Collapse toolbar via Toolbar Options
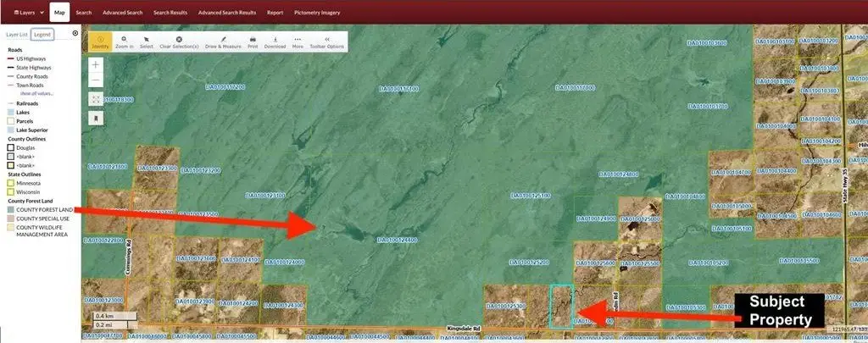The height and width of the screenshot is (343, 868). click(x=328, y=41)
